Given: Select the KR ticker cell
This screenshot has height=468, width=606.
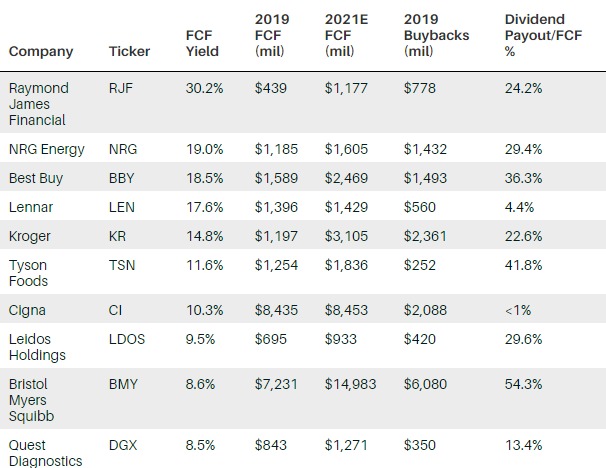Looking at the screenshot, I should tap(117, 236).
